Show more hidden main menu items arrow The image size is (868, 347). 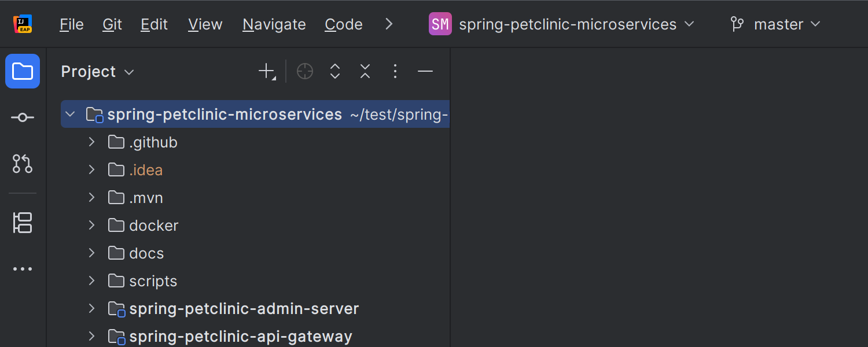coord(389,24)
